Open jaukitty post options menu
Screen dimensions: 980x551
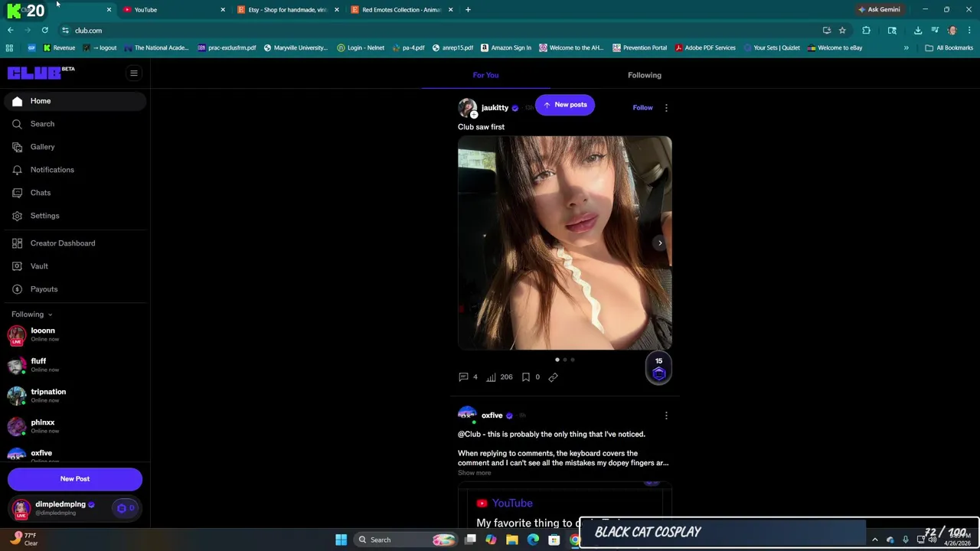pyautogui.click(x=666, y=108)
